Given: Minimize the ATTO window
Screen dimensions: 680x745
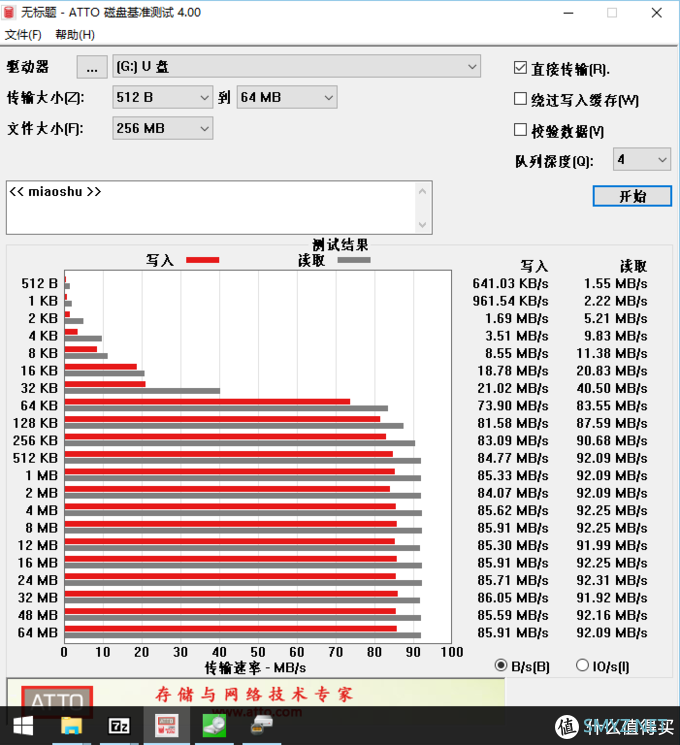Looking at the screenshot, I should tap(568, 13).
